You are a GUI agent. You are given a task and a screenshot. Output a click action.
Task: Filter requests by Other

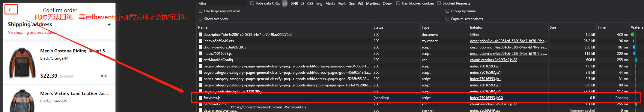387,4
